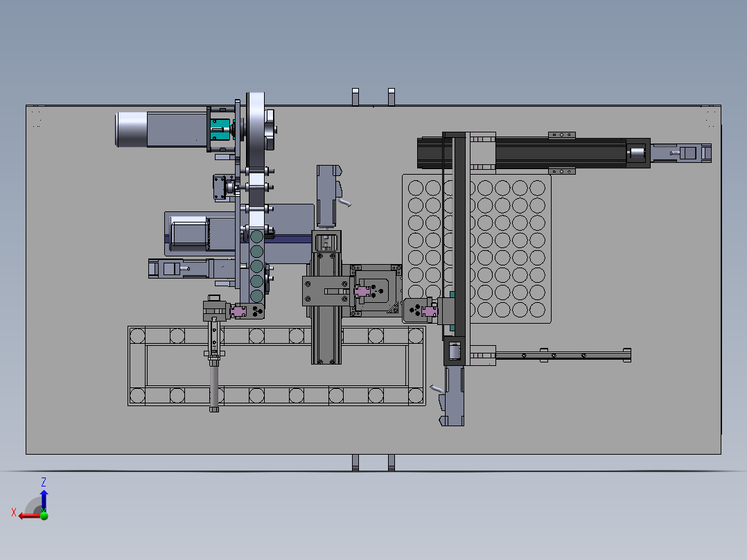747x560 pixels.
Task: Click the green Y-axis ball on the triad
Action: click(x=44, y=516)
